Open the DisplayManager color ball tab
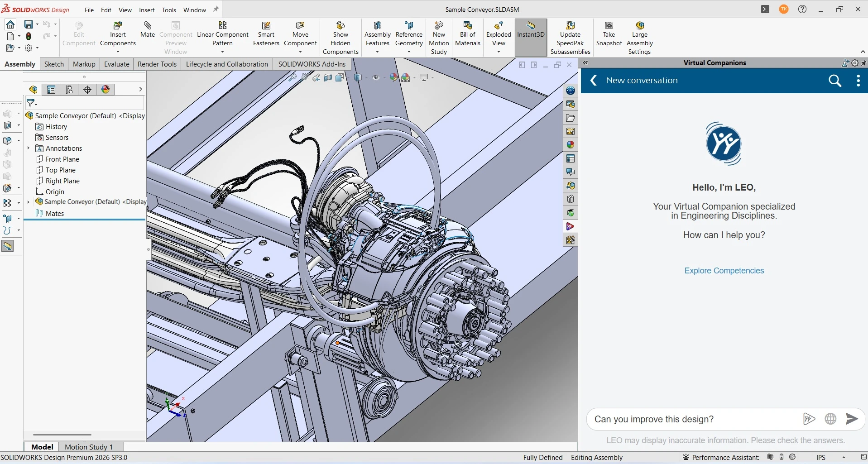 click(x=106, y=90)
